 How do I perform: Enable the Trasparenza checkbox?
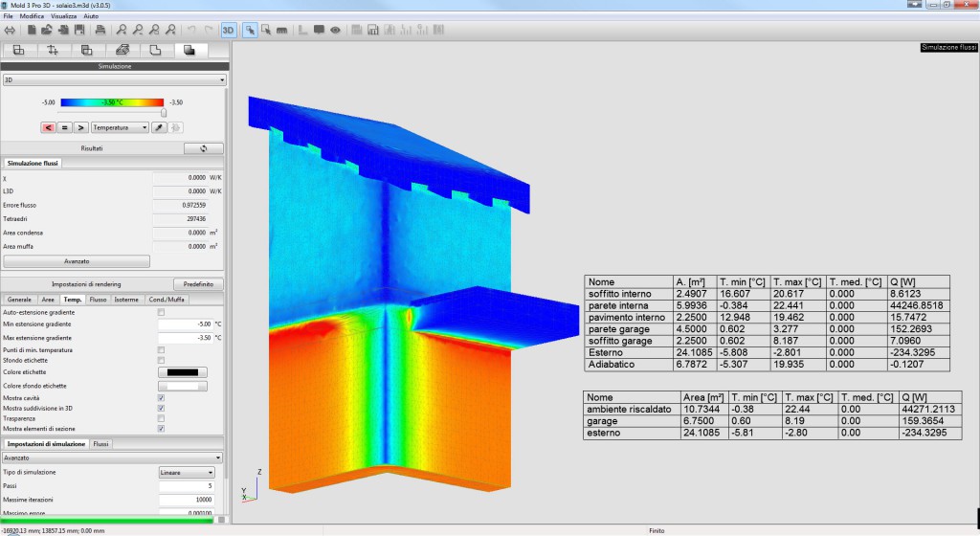(161, 418)
